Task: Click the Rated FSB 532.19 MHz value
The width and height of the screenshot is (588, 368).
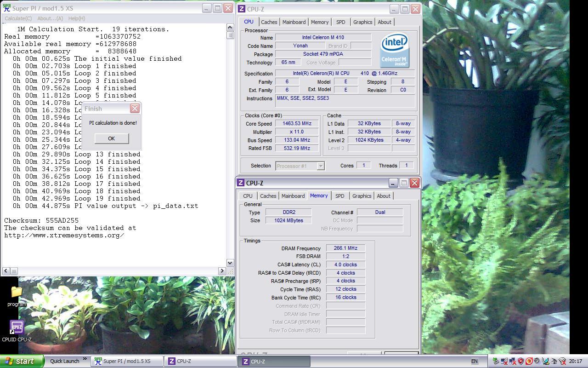Action: tap(297, 148)
